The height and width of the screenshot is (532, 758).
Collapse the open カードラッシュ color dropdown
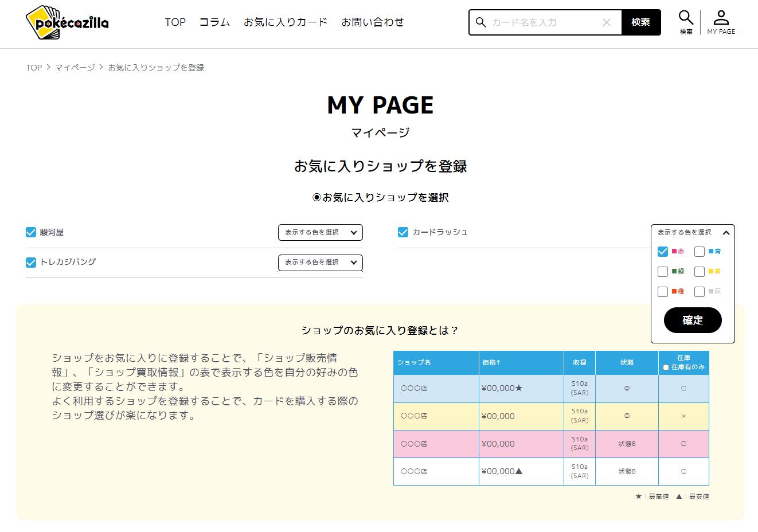pos(693,232)
